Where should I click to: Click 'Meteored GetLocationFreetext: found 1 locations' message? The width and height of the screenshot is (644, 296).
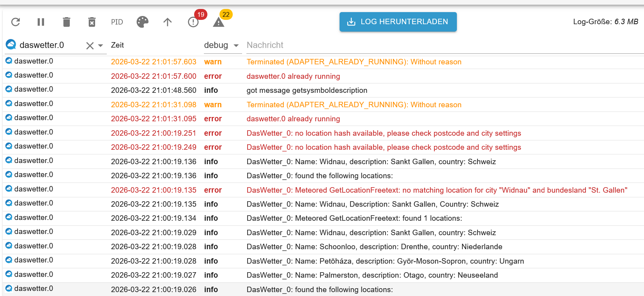tap(354, 218)
